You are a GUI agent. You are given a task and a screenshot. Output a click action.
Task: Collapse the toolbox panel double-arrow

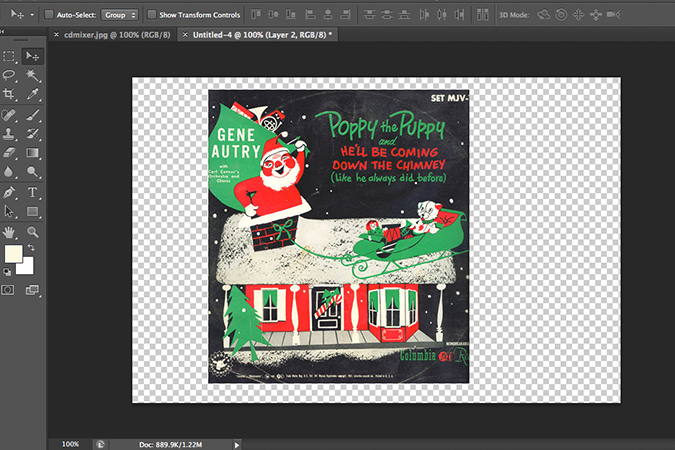2,31
